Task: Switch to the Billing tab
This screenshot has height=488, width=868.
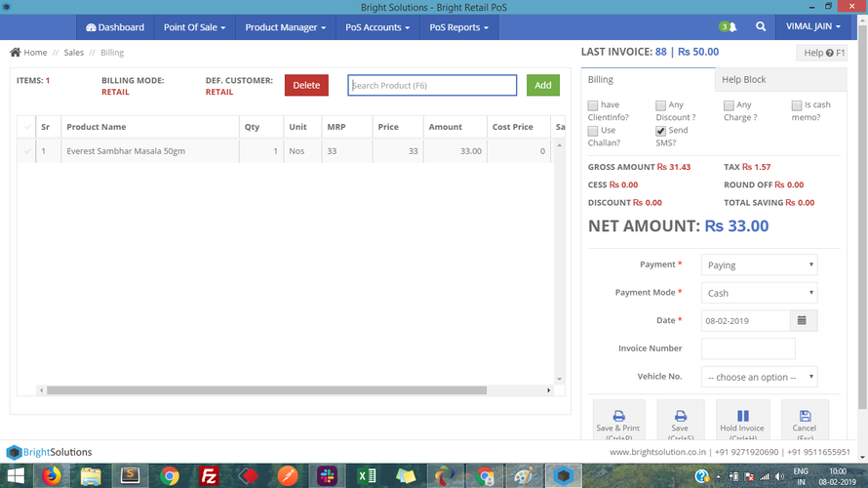Action: [648, 80]
